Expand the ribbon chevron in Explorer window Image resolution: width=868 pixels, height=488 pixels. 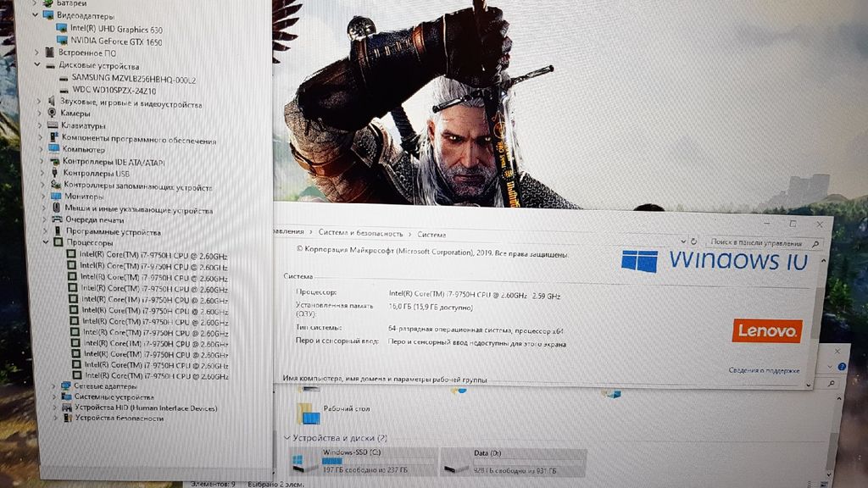(829, 366)
